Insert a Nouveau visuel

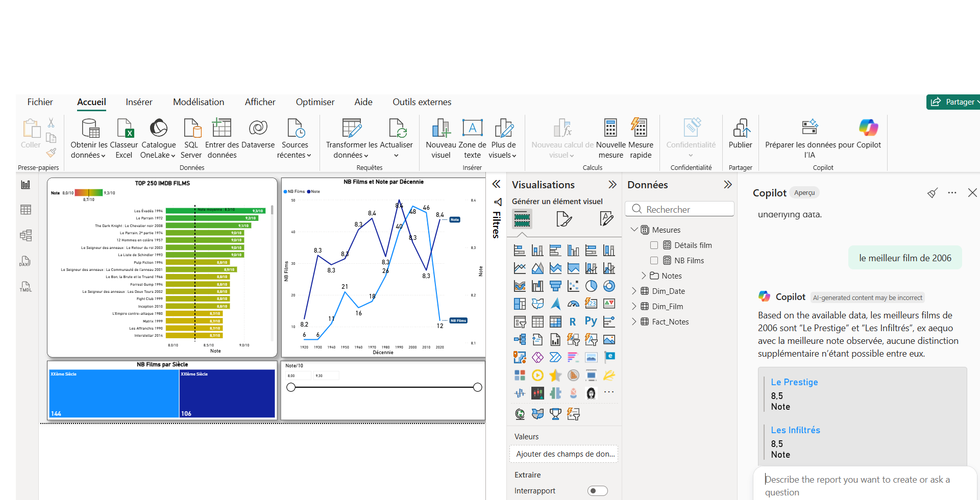point(440,139)
